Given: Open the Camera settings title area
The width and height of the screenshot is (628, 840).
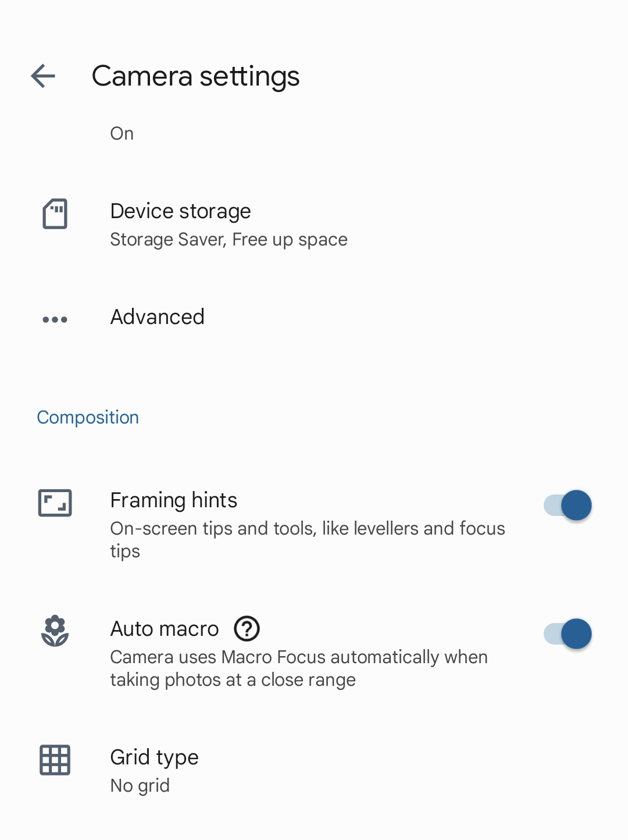Looking at the screenshot, I should pyautogui.click(x=196, y=76).
